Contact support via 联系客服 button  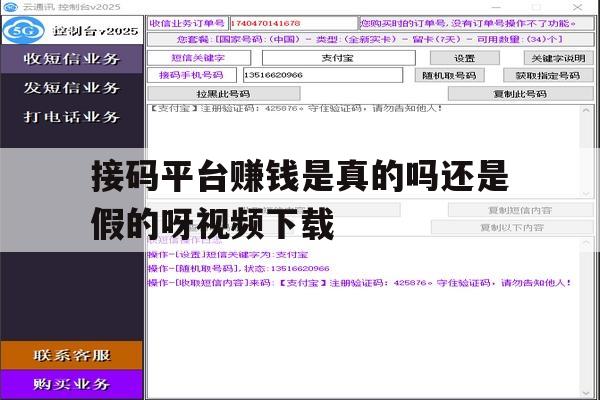72,355
